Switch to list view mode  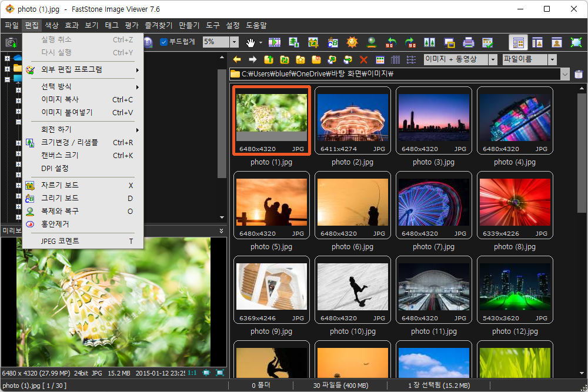pos(412,59)
